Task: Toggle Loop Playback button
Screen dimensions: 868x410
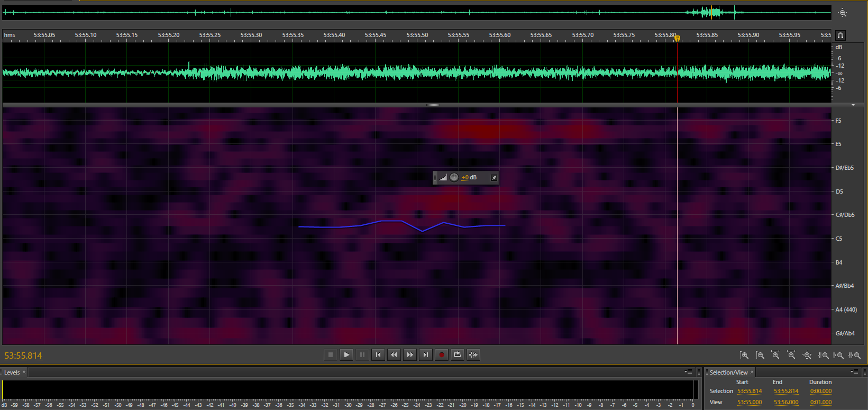Action: [x=458, y=355]
